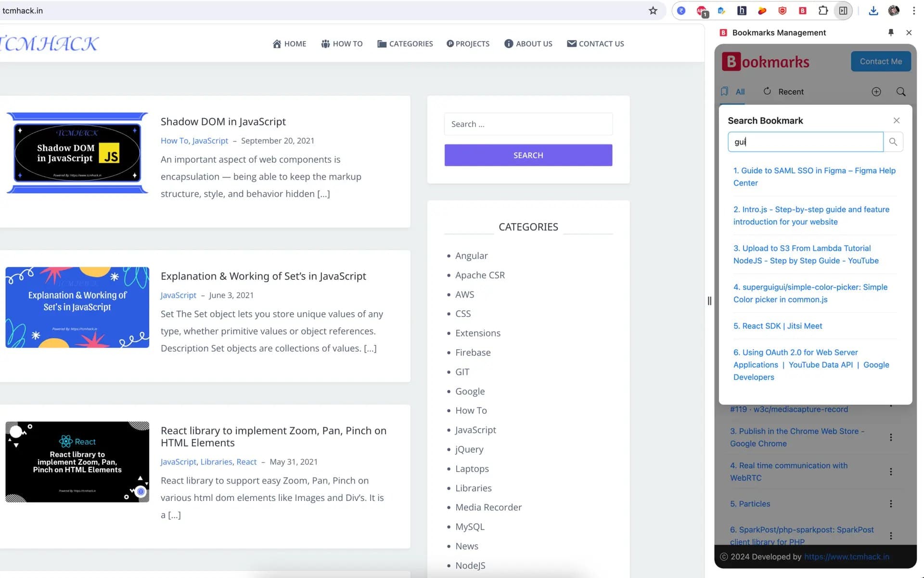Open the ABOUT US menu item
Image resolution: width=924 pixels, height=578 pixels.
[528, 44]
